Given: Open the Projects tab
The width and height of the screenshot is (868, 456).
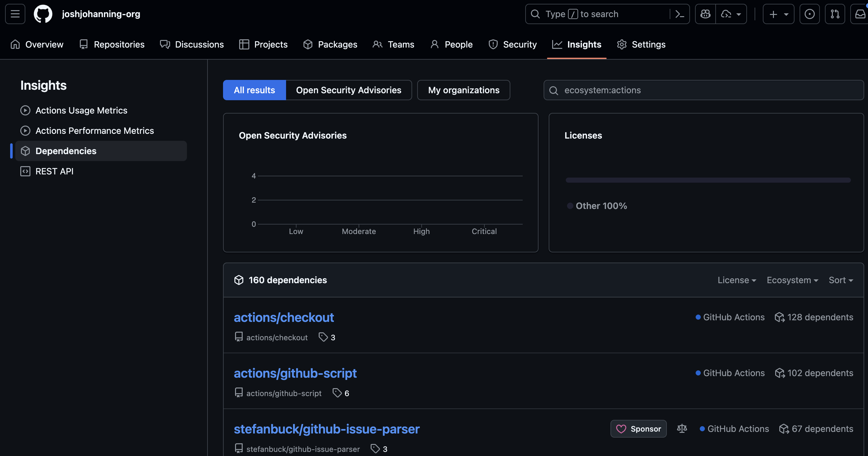Looking at the screenshot, I should [264, 44].
